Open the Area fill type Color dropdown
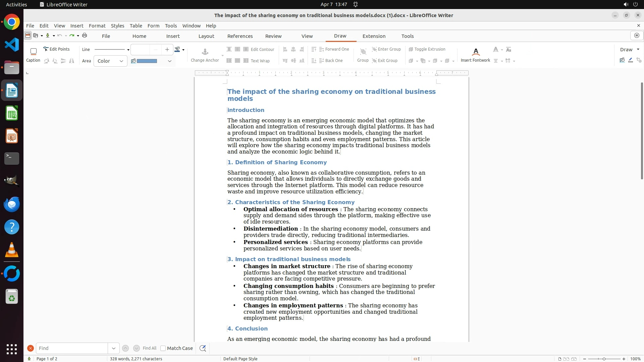Screen dimensions: 644x362 point(110,61)
